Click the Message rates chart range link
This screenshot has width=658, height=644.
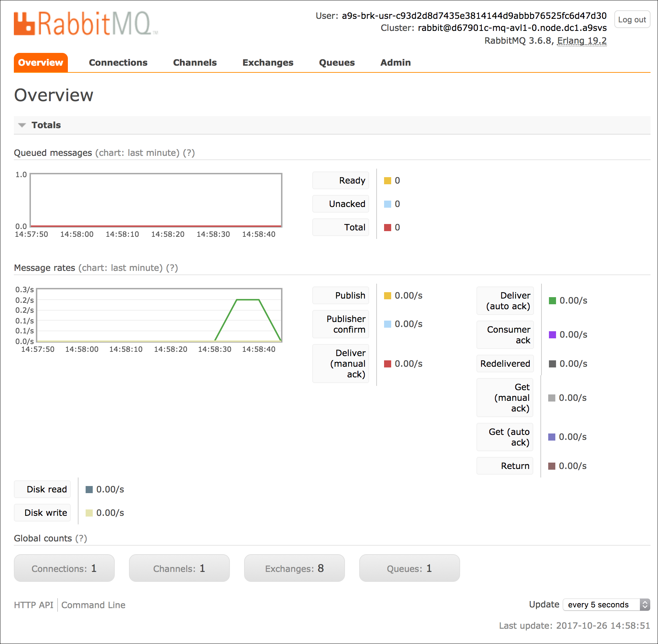click(x=121, y=268)
